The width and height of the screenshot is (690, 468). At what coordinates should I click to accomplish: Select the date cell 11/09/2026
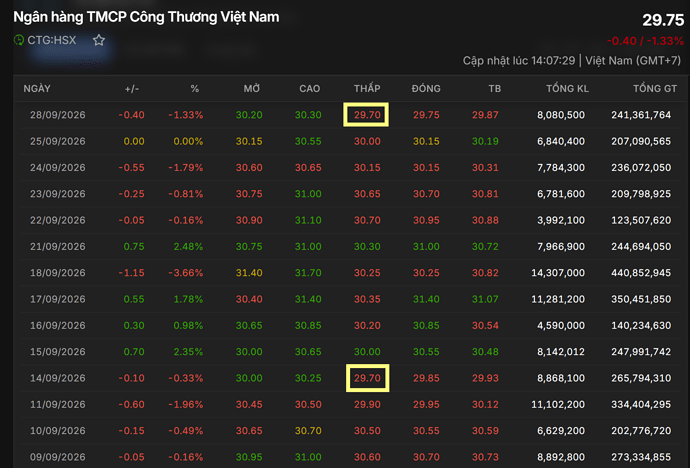pyautogui.click(x=58, y=405)
